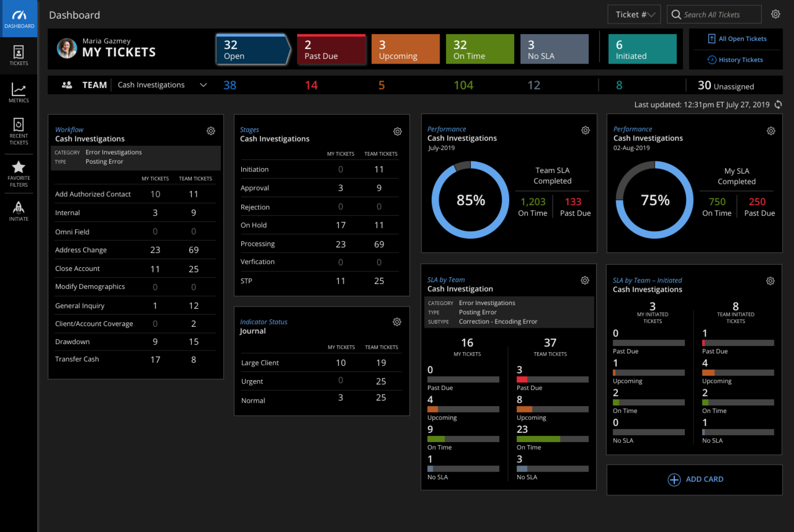Refresh data via the update icon
This screenshot has height=532, width=794.
(x=778, y=104)
